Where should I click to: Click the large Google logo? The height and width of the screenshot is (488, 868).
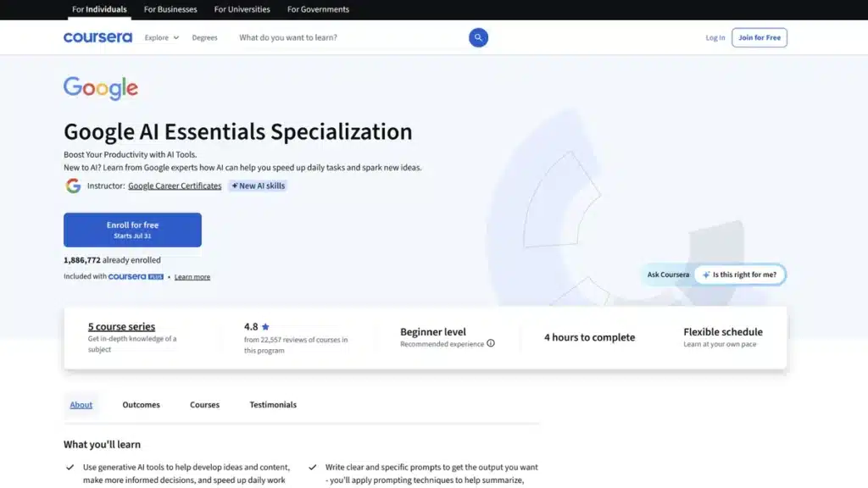(101, 88)
